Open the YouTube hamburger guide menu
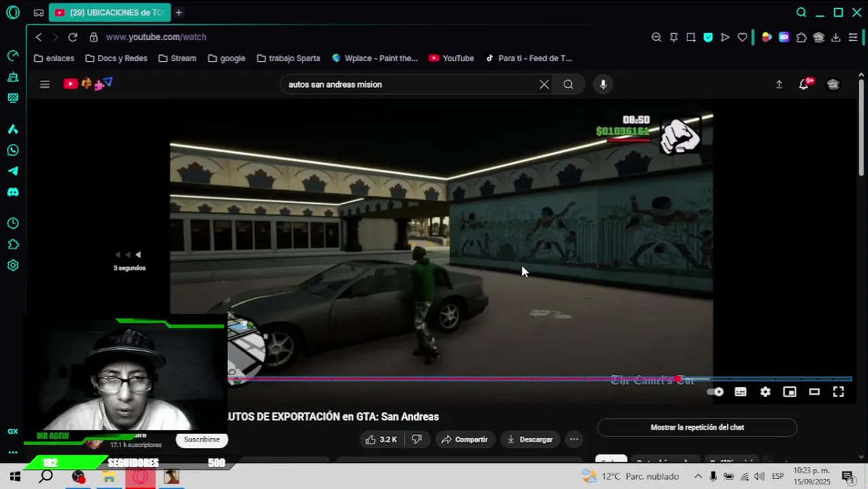The width and height of the screenshot is (868, 489). 45,84
